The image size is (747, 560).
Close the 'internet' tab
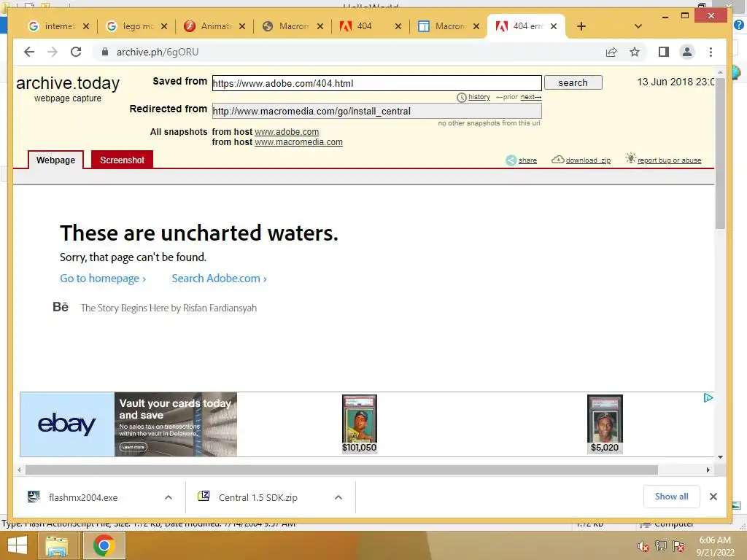coord(86,26)
